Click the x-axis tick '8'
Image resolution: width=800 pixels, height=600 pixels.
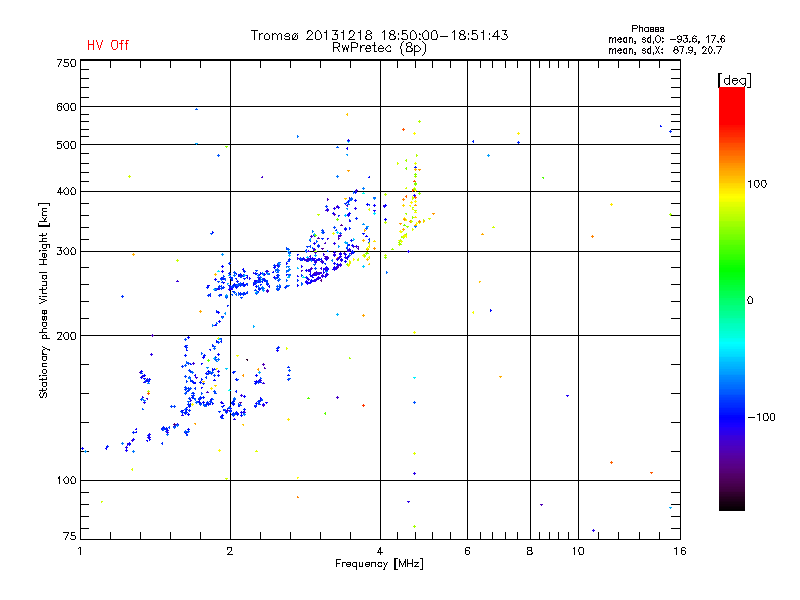click(530, 551)
